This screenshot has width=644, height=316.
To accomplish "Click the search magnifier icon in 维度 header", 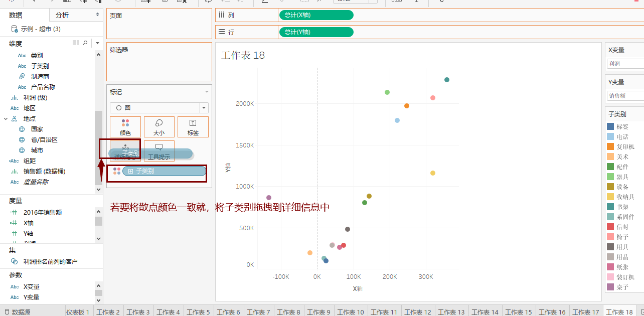I will [85, 43].
